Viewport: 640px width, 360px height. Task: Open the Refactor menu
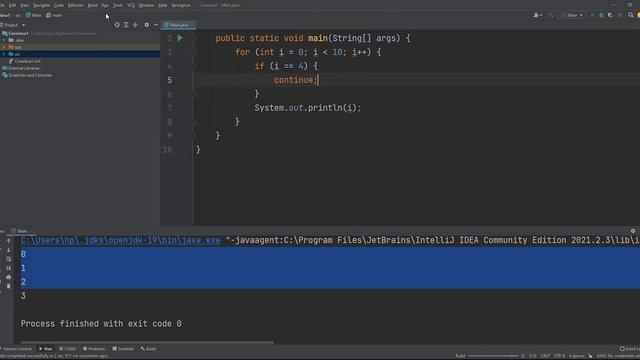click(x=76, y=5)
